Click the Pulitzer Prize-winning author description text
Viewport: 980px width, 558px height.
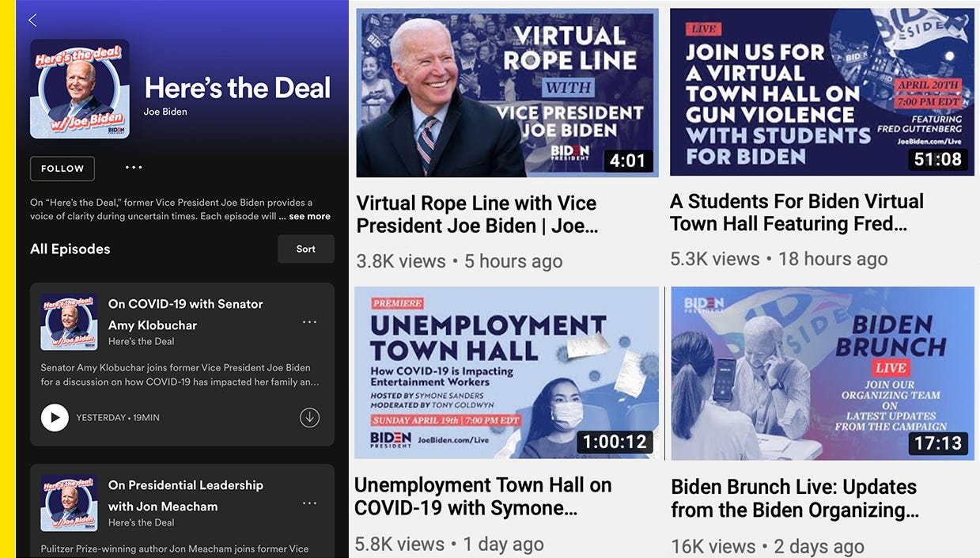[x=175, y=549]
